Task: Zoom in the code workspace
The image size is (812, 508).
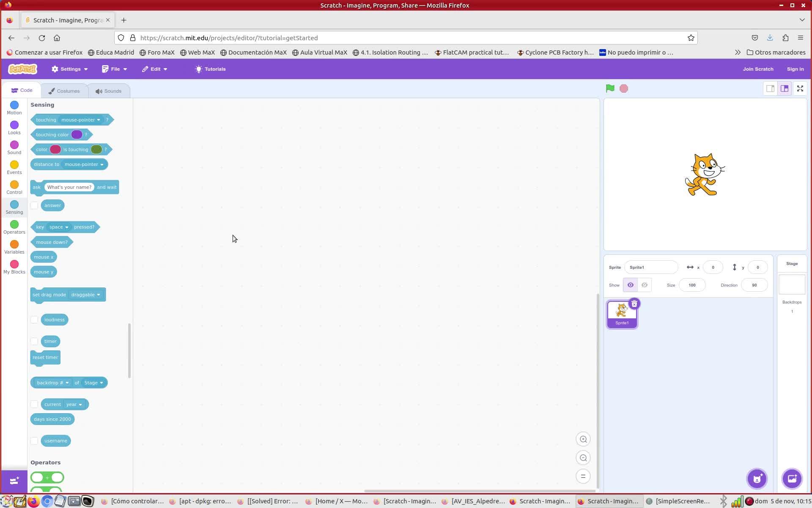Action: (x=583, y=439)
